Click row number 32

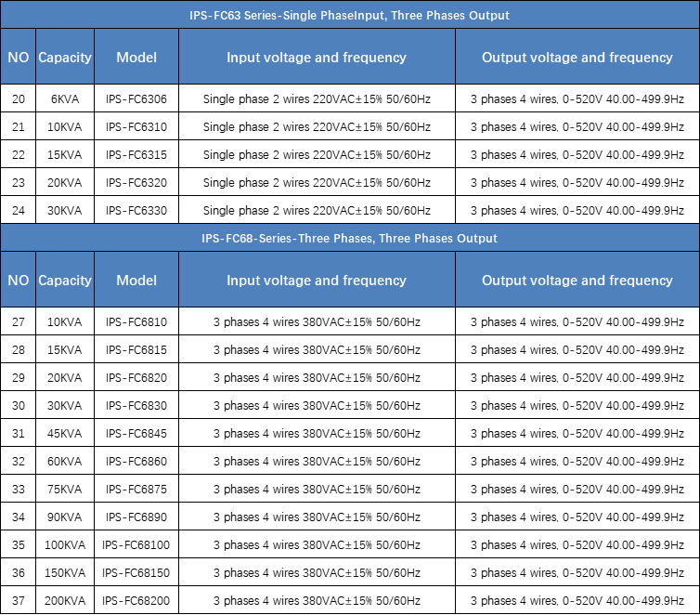coord(19,461)
